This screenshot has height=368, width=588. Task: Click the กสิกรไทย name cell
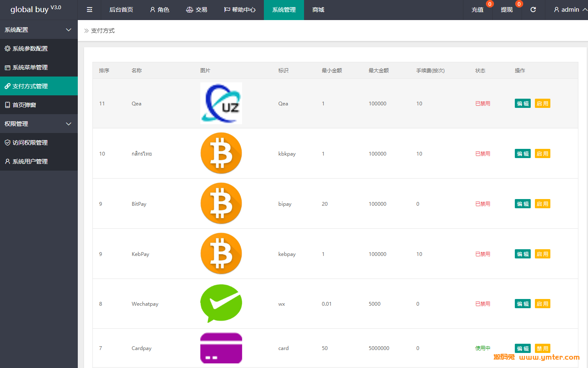click(x=142, y=153)
